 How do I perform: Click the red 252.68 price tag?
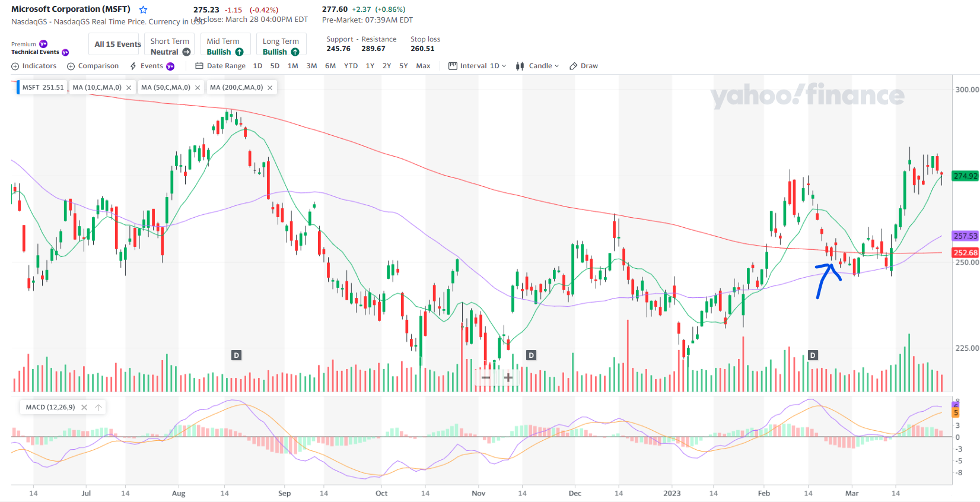(x=965, y=253)
